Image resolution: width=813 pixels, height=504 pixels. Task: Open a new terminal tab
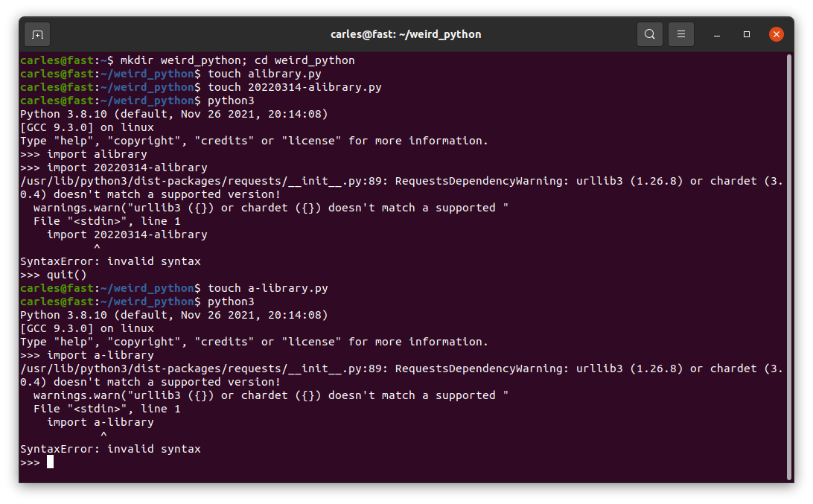pos(37,35)
